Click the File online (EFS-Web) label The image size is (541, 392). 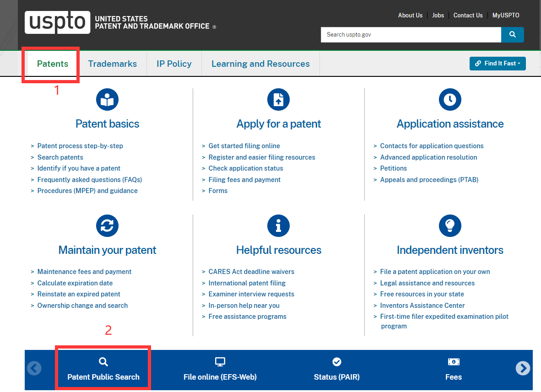(220, 377)
